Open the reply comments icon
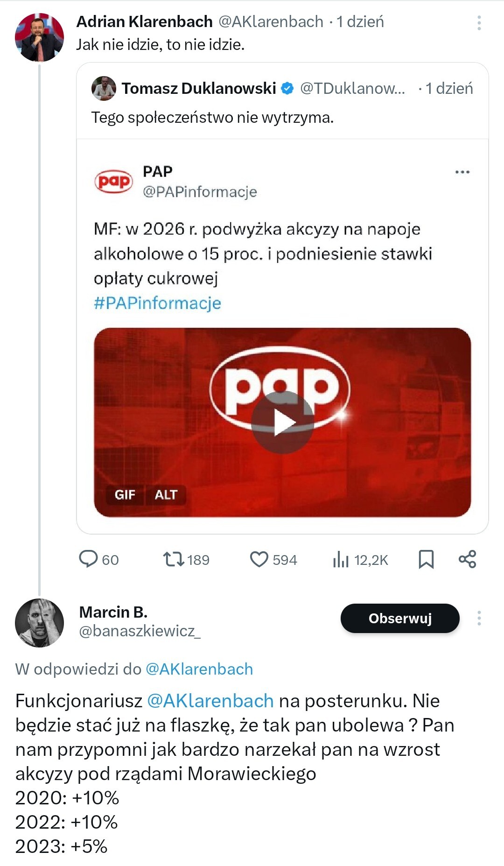 coord(89,559)
